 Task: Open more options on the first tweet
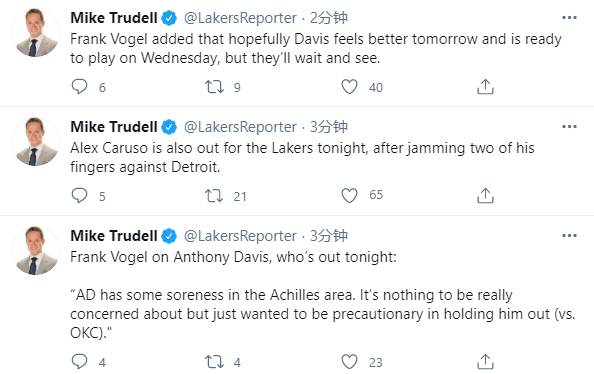tap(569, 18)
